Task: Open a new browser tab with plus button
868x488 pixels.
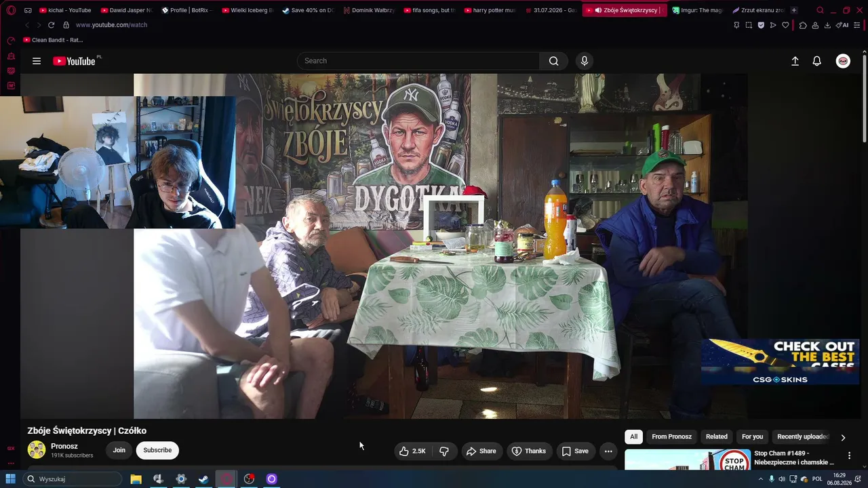Action: click(794, 10)
